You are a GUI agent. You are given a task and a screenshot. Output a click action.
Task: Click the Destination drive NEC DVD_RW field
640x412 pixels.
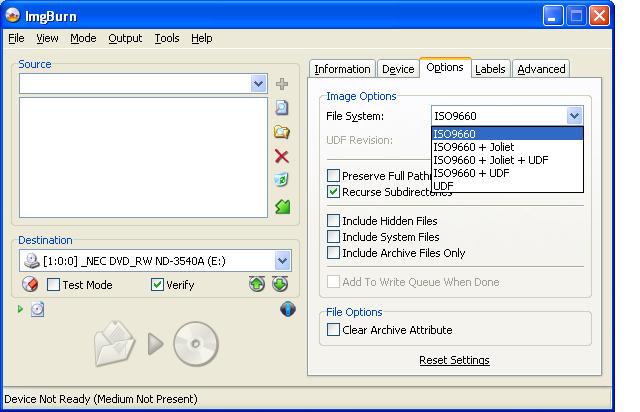(x=155, y=261)
